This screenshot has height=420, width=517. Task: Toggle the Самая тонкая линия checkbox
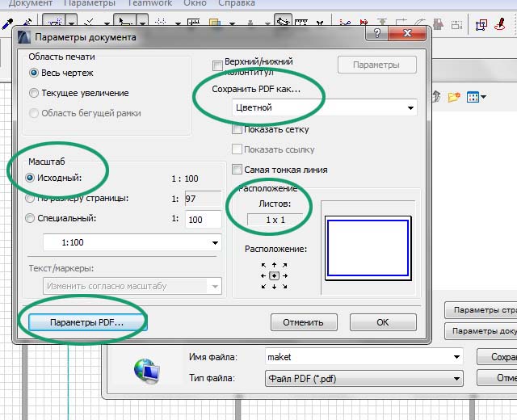(237, 170)
